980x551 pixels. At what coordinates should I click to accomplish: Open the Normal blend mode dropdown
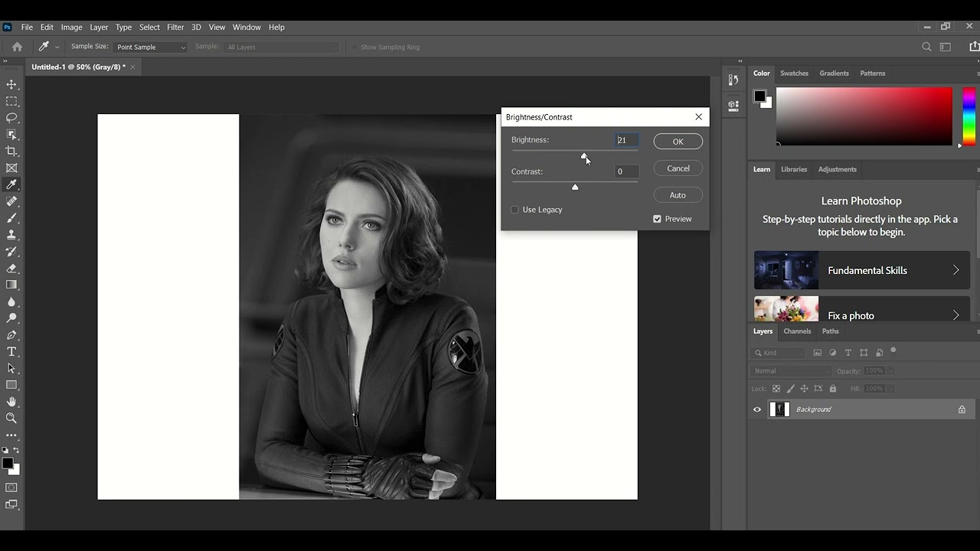point(791,371)
